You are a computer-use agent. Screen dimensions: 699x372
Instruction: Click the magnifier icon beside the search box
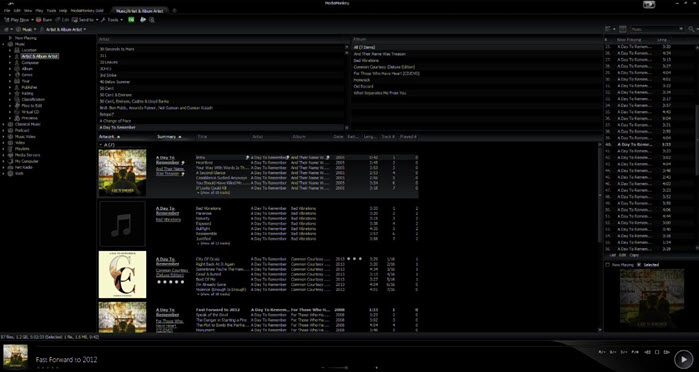coord(691,29)
